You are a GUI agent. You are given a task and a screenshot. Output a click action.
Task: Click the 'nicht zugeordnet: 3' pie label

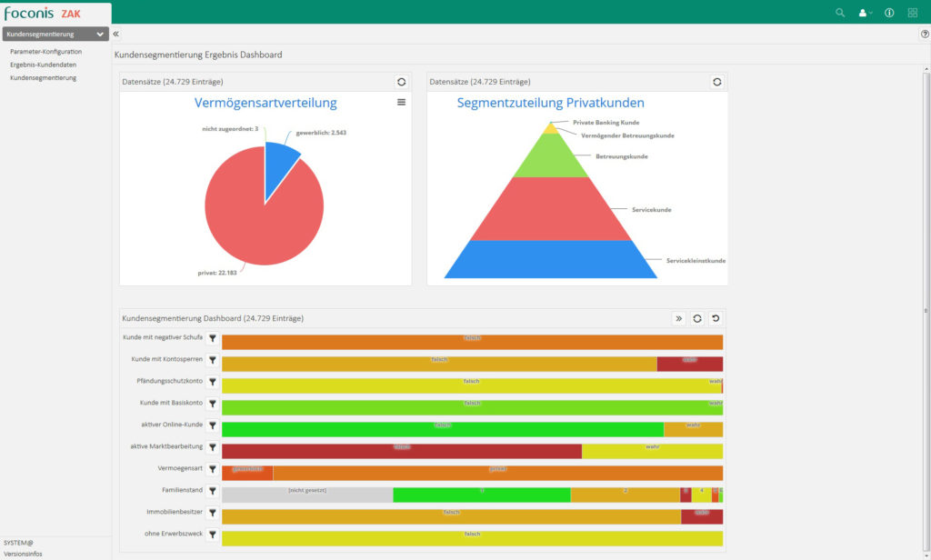[230, 129]
